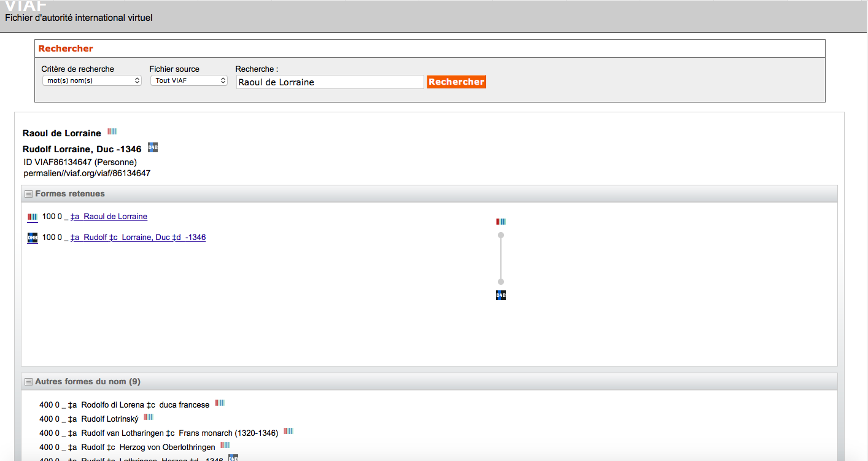Collapse the Formes retenues section
Screen dimensions: 868x461
click(28, 194)
